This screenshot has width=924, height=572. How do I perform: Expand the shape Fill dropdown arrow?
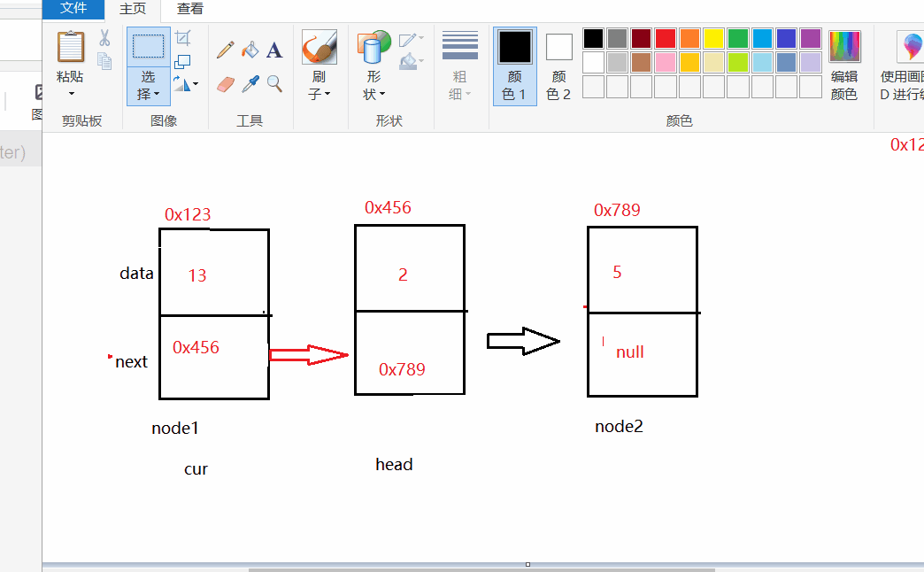(420, 60)
